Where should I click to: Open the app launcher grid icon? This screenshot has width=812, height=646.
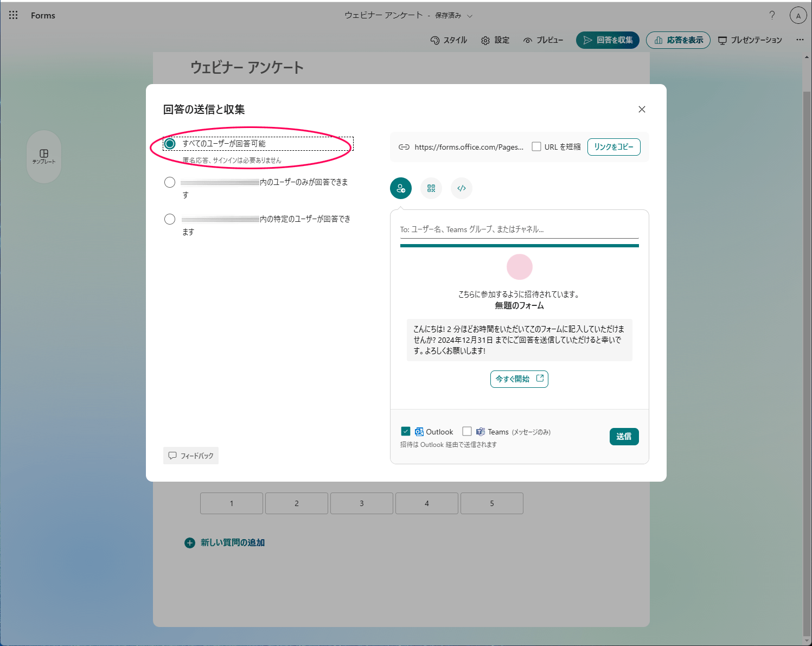tap(13, 15)
